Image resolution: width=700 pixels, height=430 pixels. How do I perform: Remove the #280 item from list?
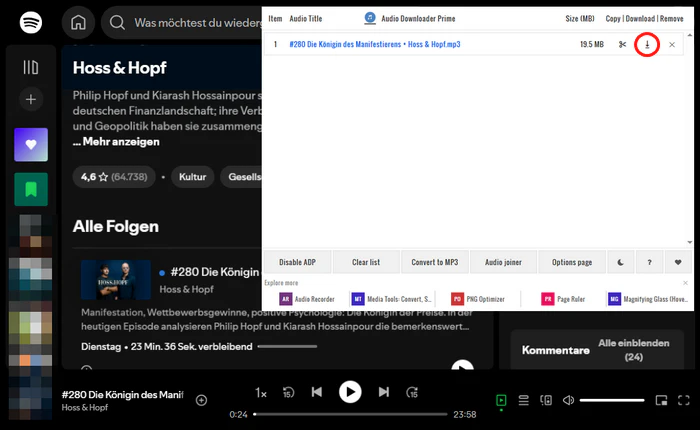pos(672,45)
